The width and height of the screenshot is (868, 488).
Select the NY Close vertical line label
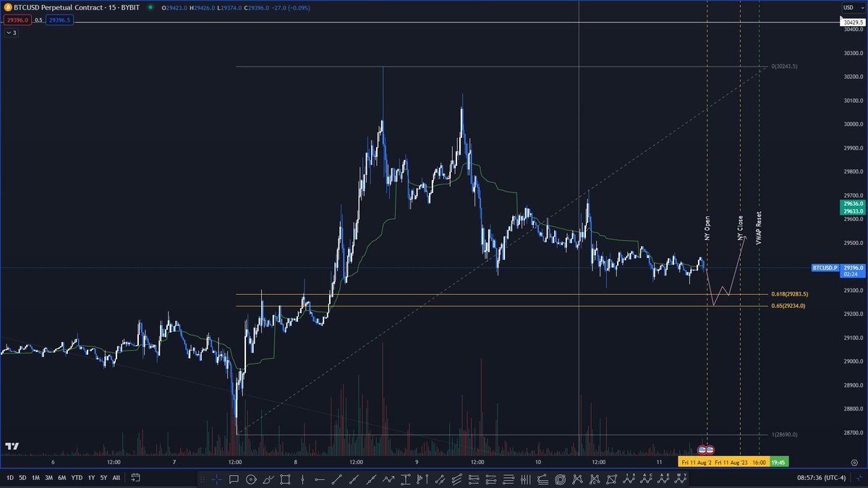pyautogui.click(x=740, y=228)
